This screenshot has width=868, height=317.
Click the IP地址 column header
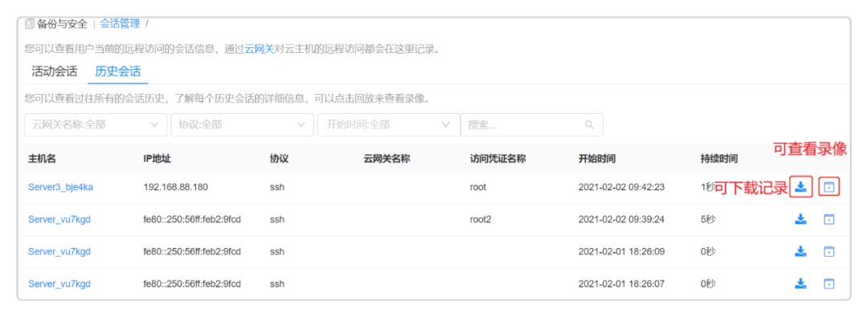click(158, 159)
